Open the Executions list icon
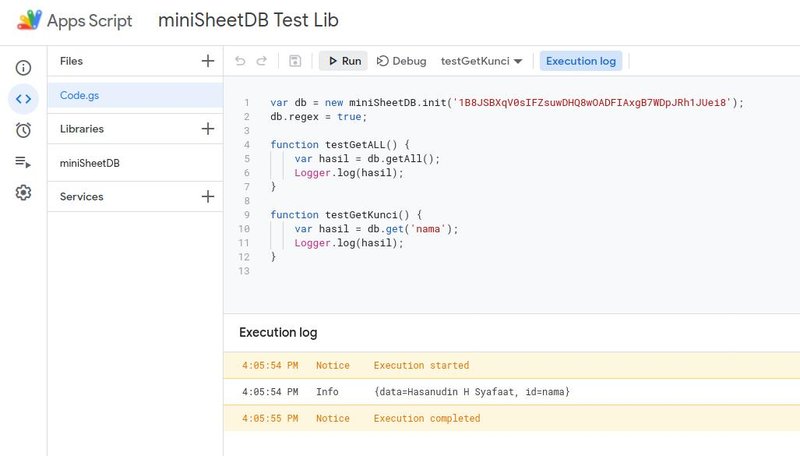The width and height of the screenshot is (800, 456). pos(23,161)
